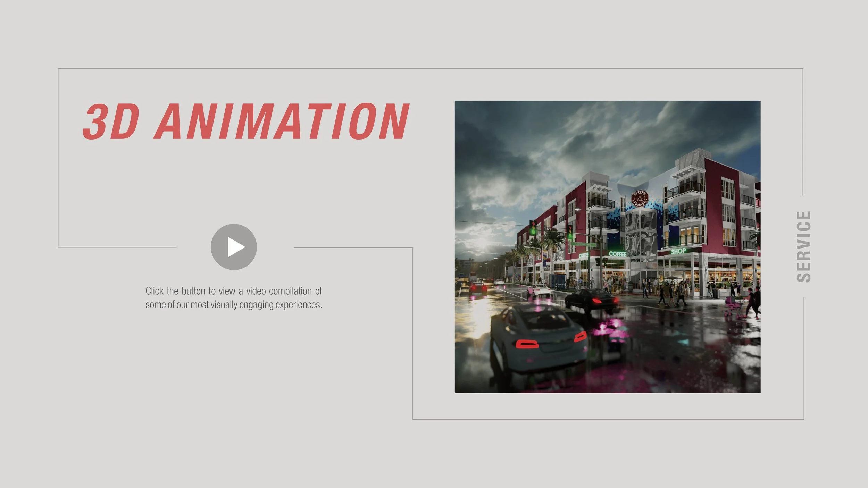This screenshot has width=868, height=488.
Task: Click the red car on far left
Action: (x=478, y=287)
